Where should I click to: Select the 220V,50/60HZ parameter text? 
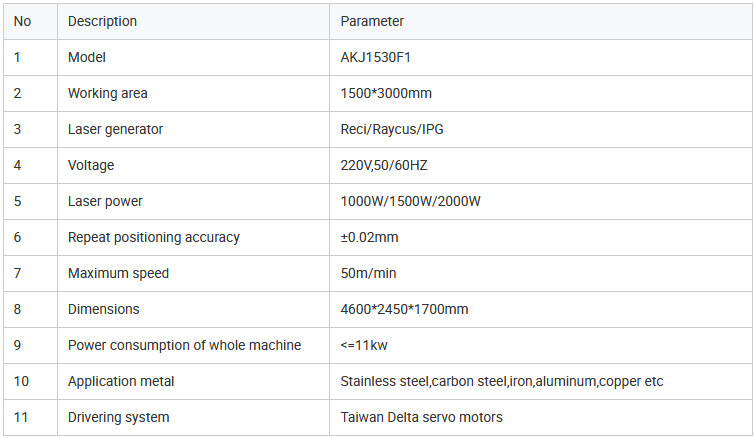click(384, 165)
